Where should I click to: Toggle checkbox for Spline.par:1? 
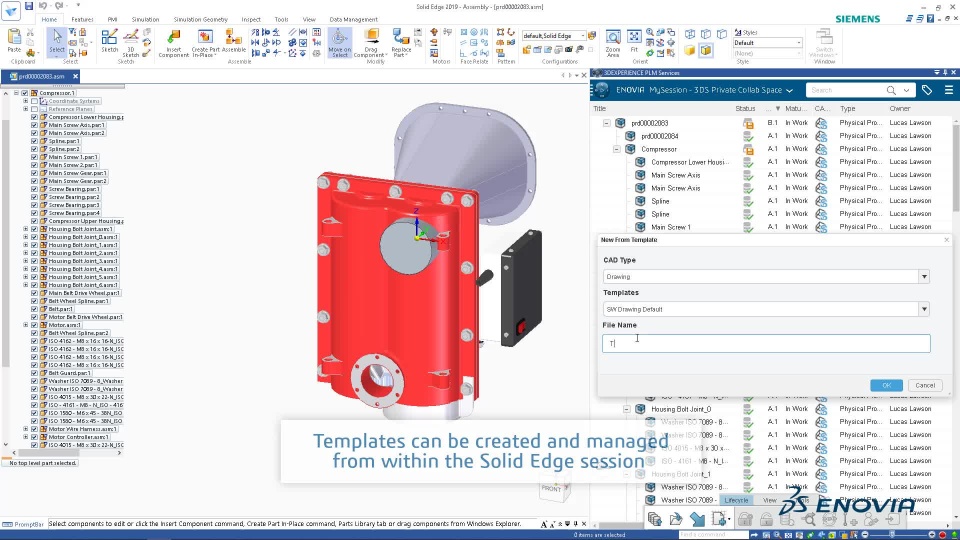(34, 141)
